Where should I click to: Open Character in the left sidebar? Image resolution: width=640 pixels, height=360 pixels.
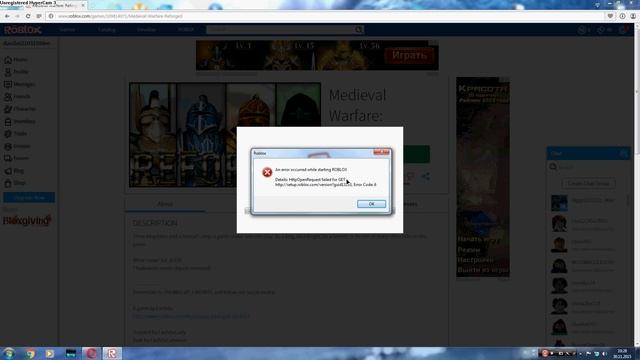[20, 109]
